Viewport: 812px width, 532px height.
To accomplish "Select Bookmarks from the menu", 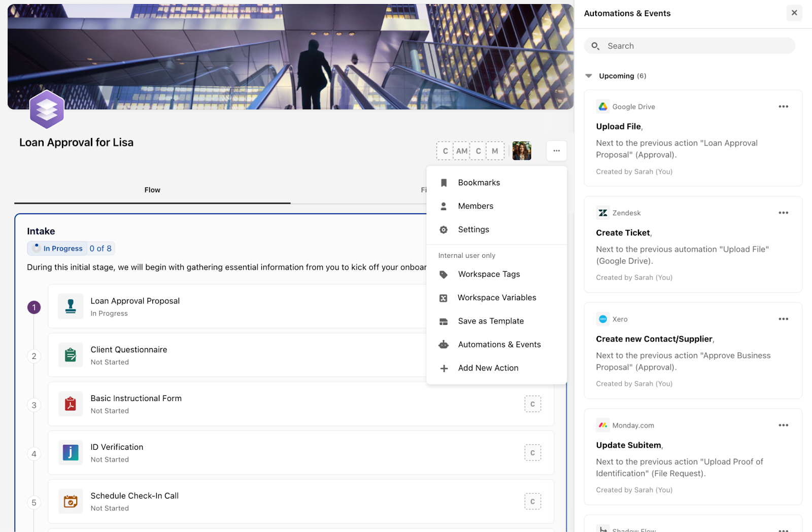I will tap(496, 183).
